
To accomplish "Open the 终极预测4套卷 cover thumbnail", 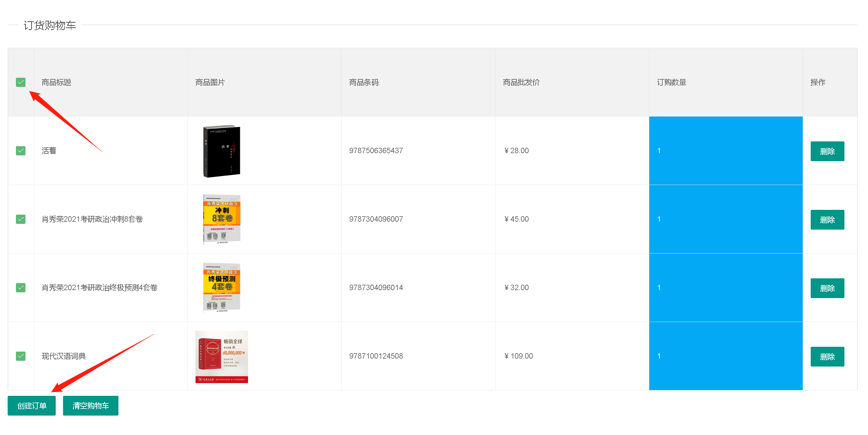I will tap(221, 288).
